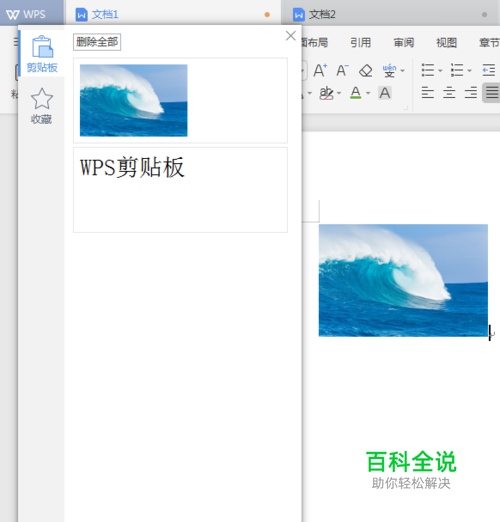Open the 审阅 review ribbon tab
The height and width of the screenshot is (522, 500).
click(404, 43)
